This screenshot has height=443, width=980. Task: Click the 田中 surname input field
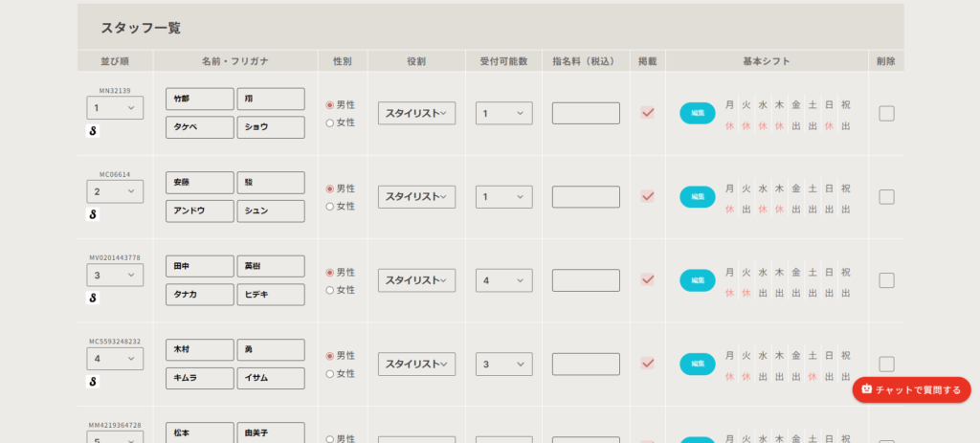199,266
